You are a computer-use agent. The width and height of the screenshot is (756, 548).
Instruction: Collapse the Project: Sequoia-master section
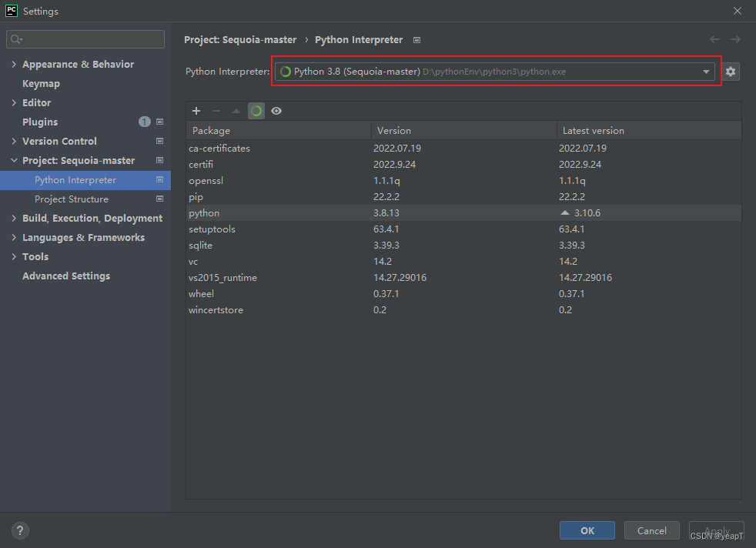click(14, 161)
